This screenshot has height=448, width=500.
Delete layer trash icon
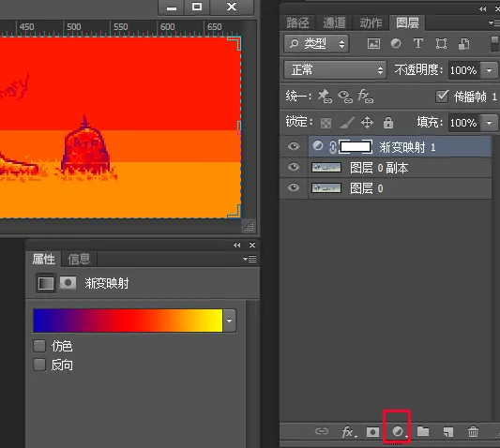point(473,432)
